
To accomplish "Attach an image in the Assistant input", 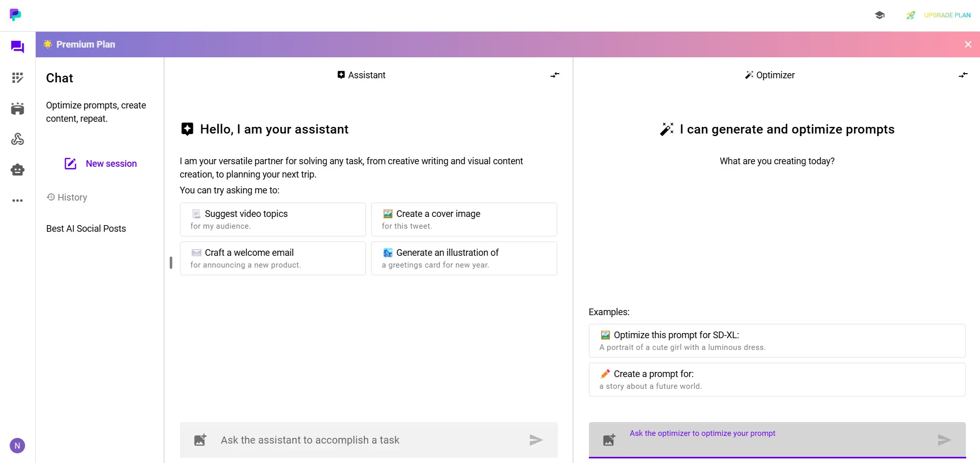I will [x=200, y=439].
